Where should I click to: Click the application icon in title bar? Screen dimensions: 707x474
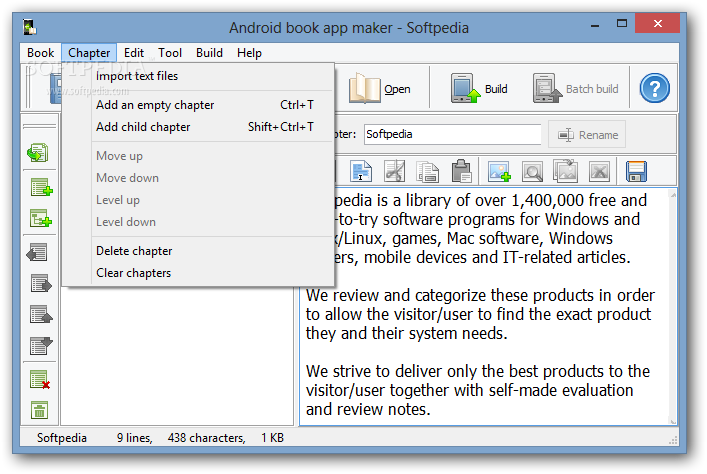tap(30, 27)
